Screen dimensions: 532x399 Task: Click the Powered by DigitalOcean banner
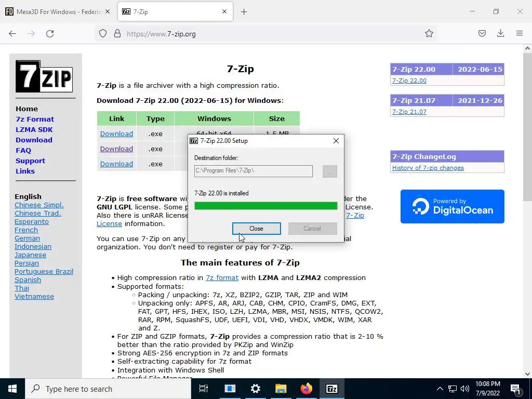click(x=453, y=206)
